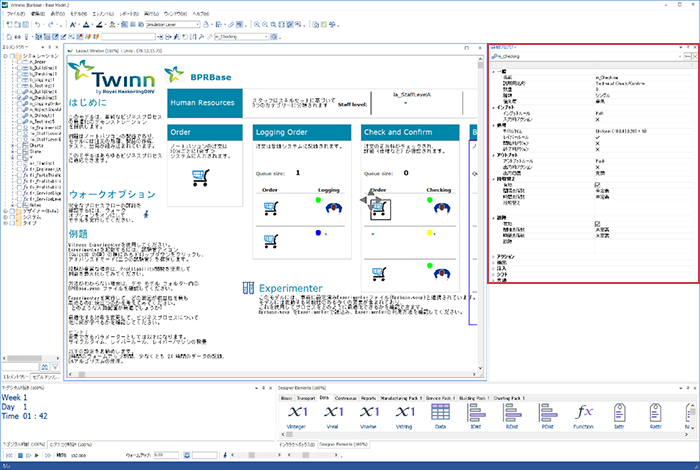This screenshot has height=470, width=700.
Task: Click the warmup clock icon button
Action: pyautogui.click(x=187, y=455)
